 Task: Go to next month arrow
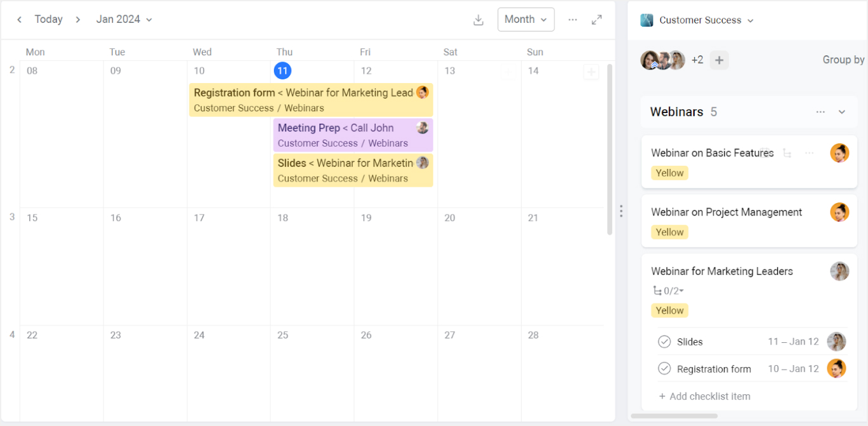[x=78, y=20]
